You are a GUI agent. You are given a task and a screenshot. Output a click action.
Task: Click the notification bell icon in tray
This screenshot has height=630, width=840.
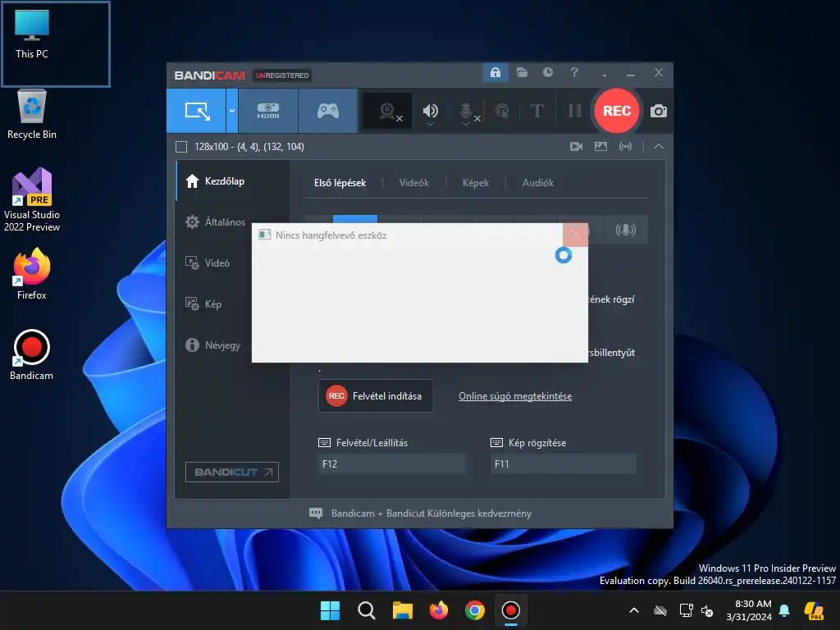click(x=784, y=610)
